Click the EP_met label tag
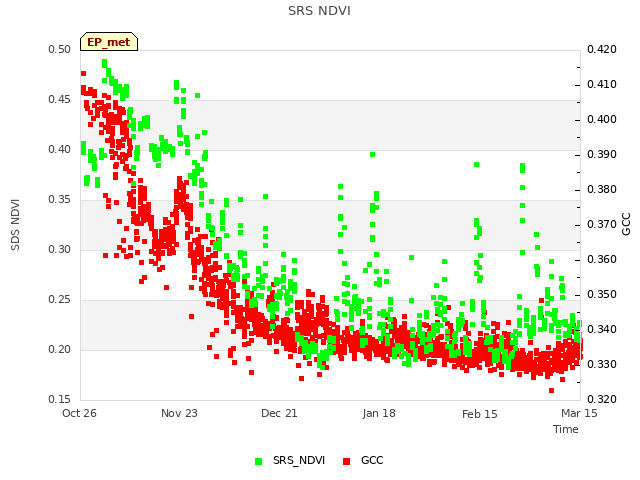This screenshot has height=480, width=640. pyautogui.click(x=109, y=42)
